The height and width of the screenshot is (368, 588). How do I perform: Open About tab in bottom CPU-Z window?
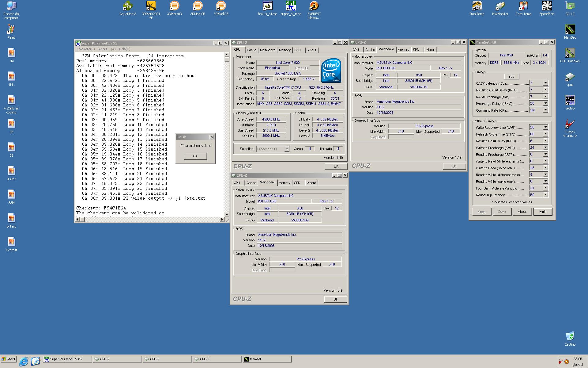click(311, 183)
